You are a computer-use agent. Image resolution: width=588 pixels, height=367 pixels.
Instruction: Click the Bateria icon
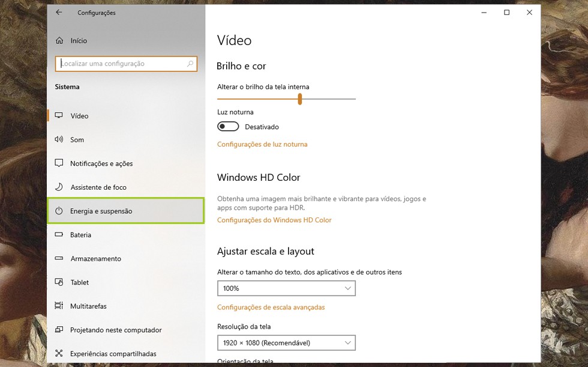(x=59, y=234)
